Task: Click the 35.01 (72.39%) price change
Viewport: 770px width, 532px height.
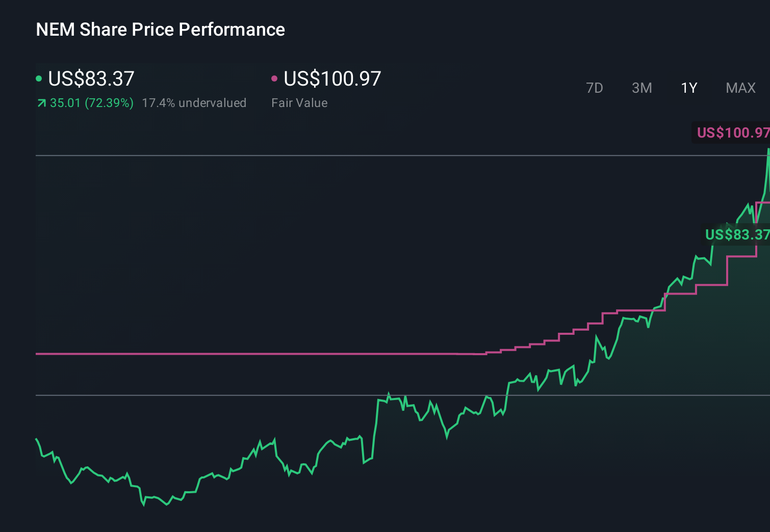Action: [x=92, y=103]
